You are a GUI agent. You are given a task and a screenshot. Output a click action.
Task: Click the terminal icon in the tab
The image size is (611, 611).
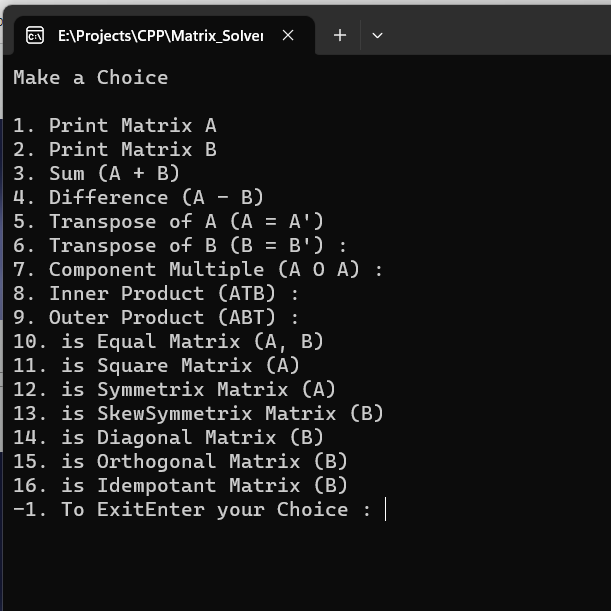(x=35, y=35)
